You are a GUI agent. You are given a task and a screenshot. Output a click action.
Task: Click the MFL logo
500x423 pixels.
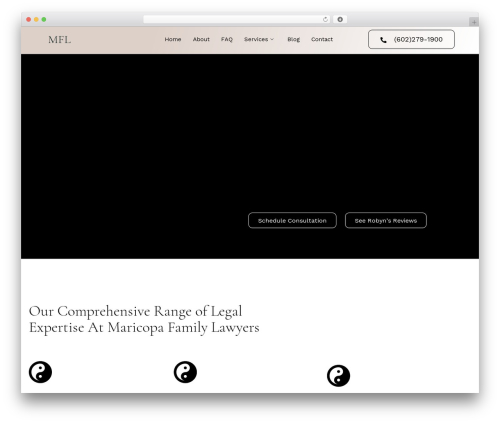click(x=59, y=40)
